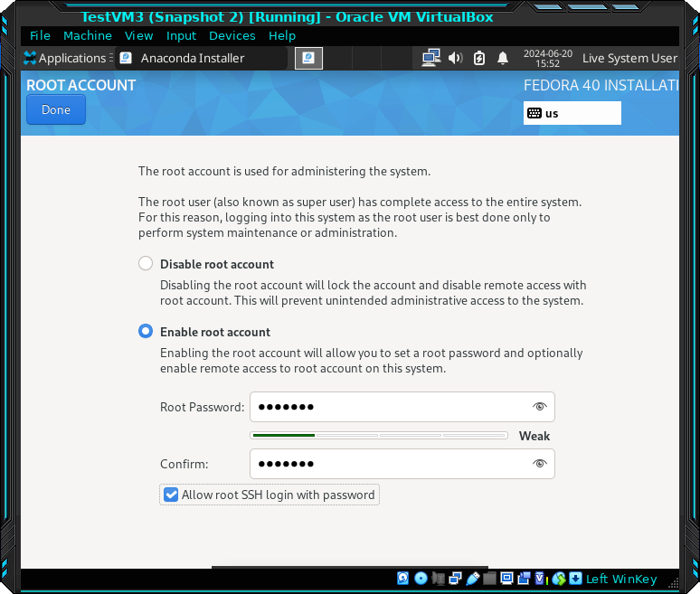Screen dimensions: 700x594
Task: Click the Allow root SSH login label
Action: point(279,495)
